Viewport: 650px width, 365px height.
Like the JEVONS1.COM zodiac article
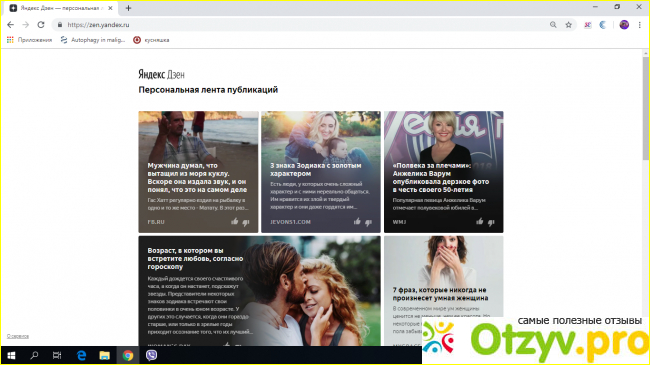pos(357,221)
